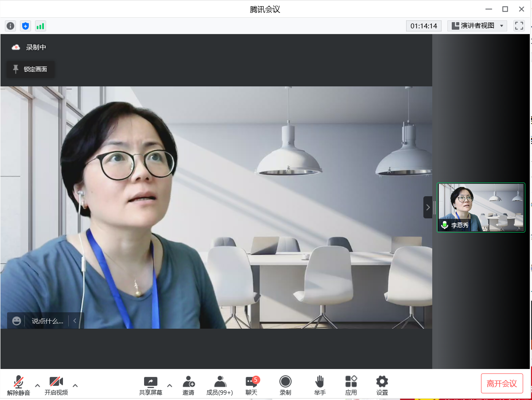Toggle recording with 录制 button
Viewport: 532px width, 400px height.
point(286,385)
